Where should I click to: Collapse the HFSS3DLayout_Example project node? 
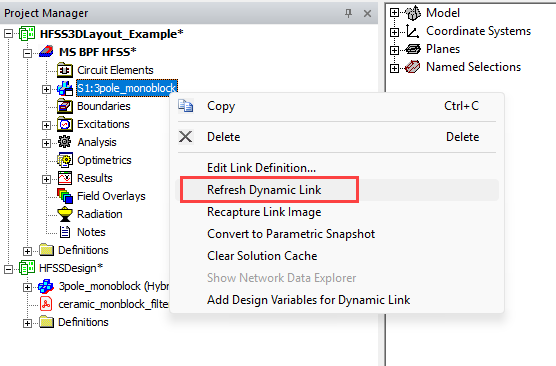point(8,34)
